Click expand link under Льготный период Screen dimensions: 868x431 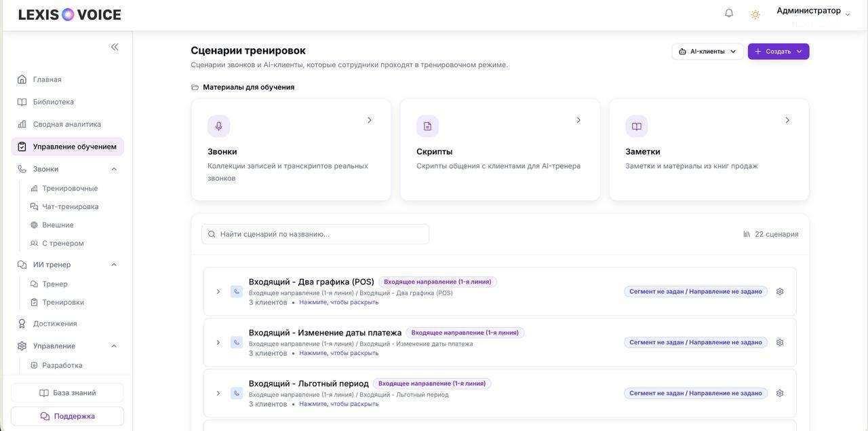(x=339, y=404)
